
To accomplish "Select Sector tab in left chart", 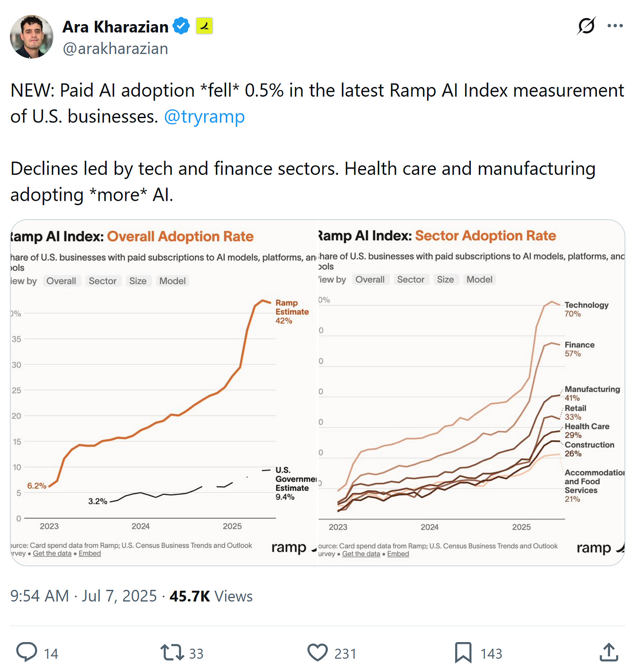I will point(102,281).
